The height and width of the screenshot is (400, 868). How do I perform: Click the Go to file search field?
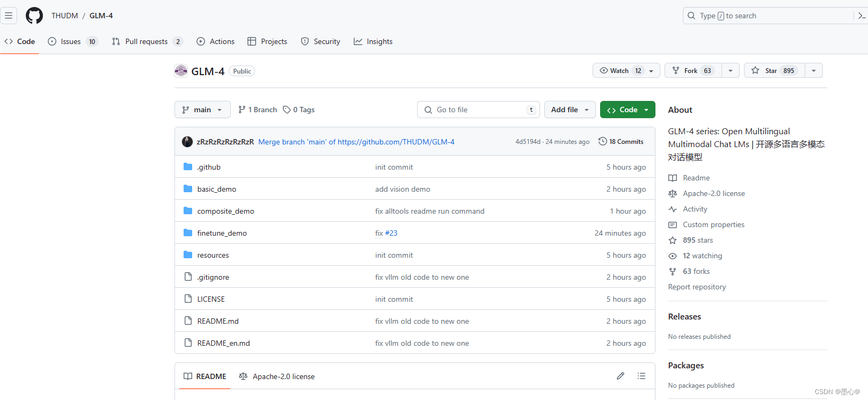478,110
